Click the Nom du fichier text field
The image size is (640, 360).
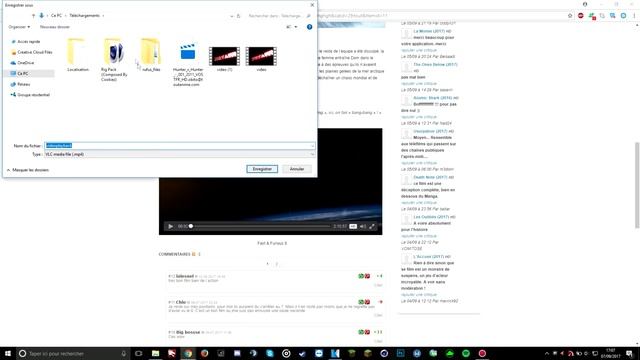[x=177, y=146]
